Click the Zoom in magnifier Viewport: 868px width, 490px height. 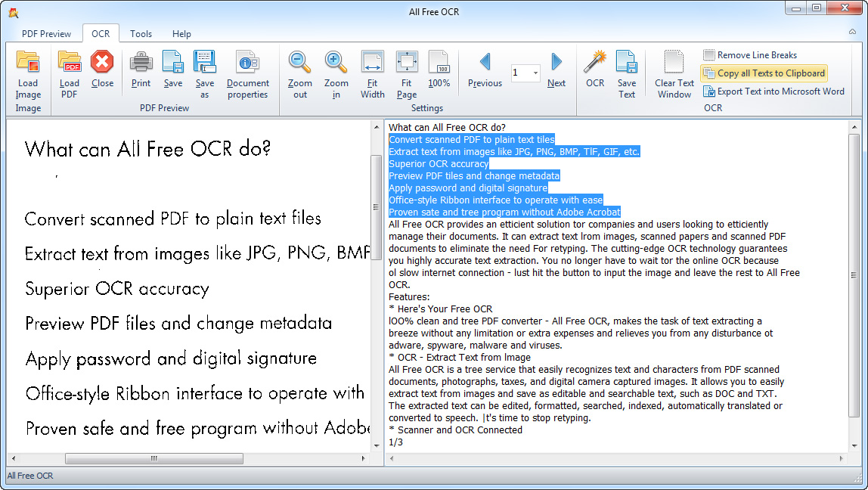336,61
